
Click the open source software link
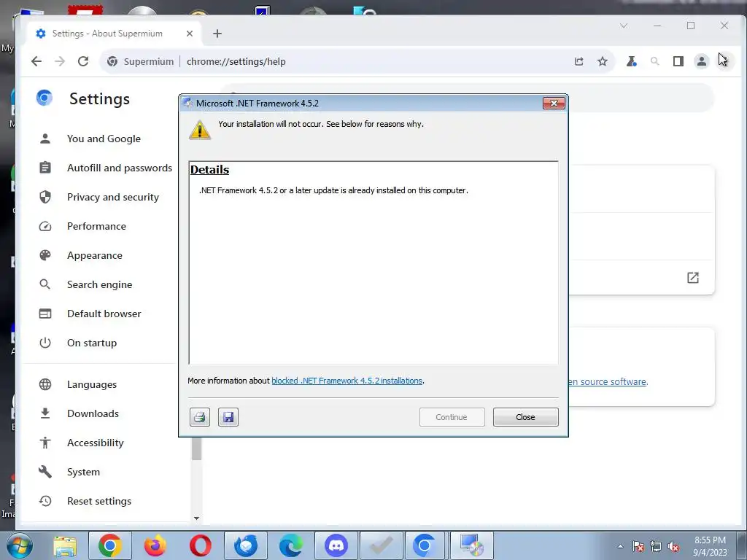(x=608, y=381)
